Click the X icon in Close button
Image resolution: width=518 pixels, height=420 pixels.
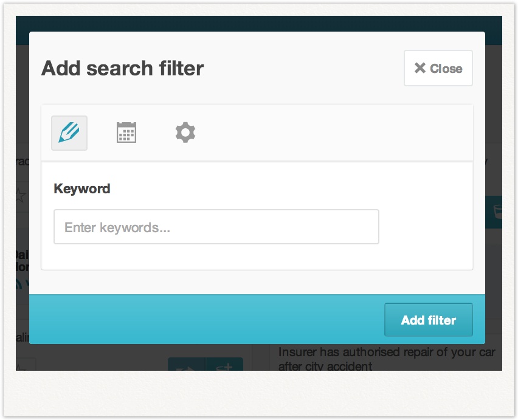[420, 69]
